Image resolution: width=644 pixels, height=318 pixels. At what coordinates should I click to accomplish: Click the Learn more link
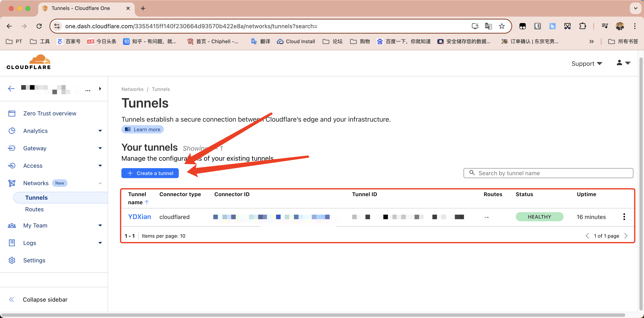click(x=143, y=129)
